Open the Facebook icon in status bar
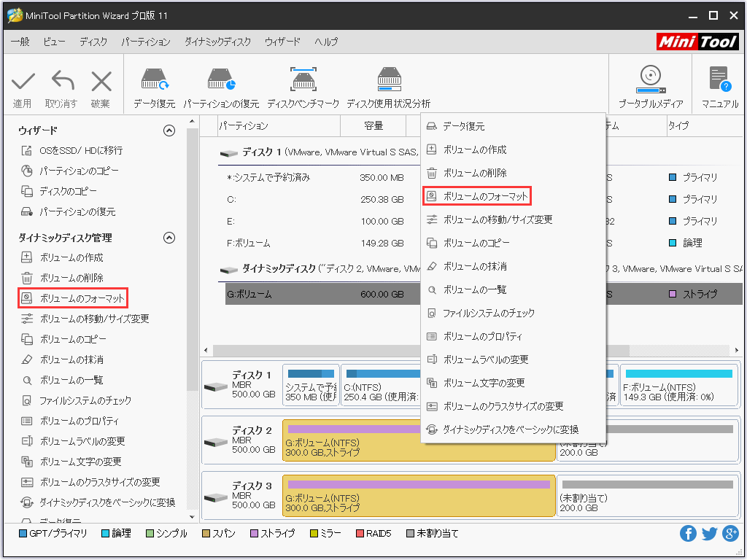This screenshot has height=560, width=747. click(x=688, y=534)
